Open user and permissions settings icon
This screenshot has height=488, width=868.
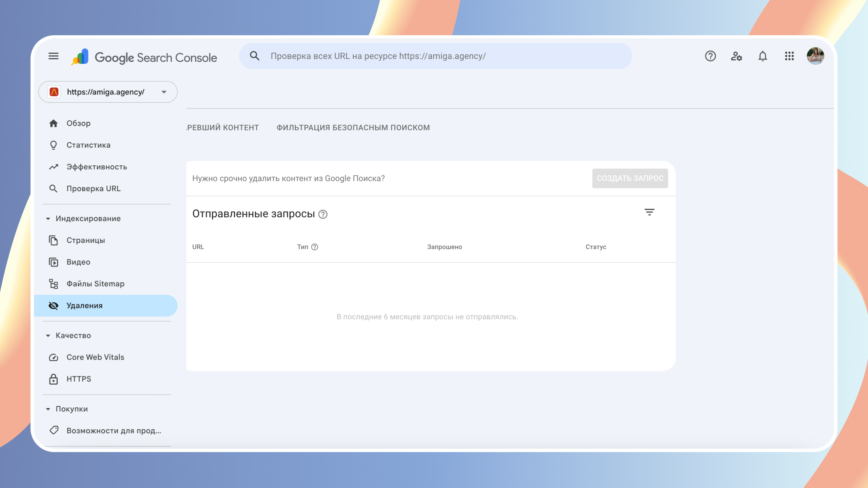point(736,56)
